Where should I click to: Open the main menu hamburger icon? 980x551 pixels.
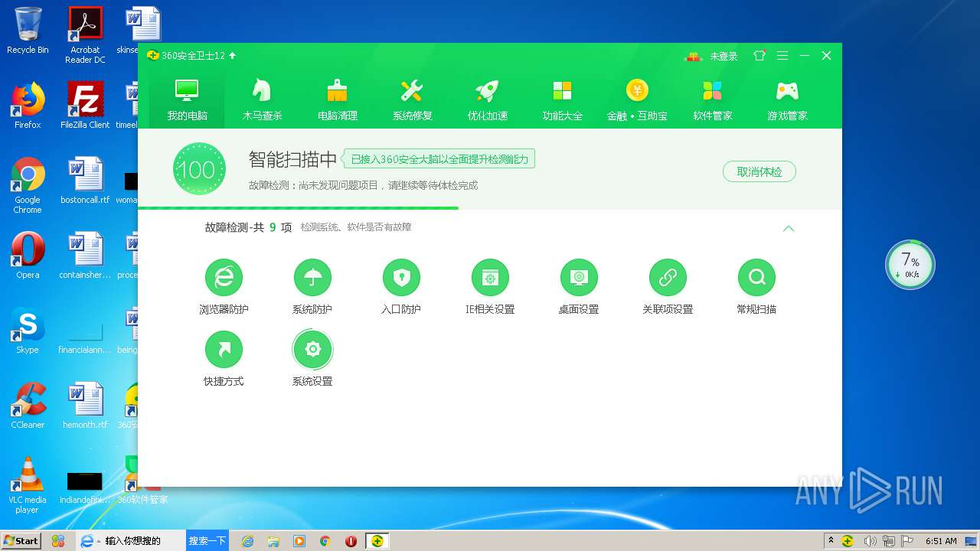(x=782, y=56)
